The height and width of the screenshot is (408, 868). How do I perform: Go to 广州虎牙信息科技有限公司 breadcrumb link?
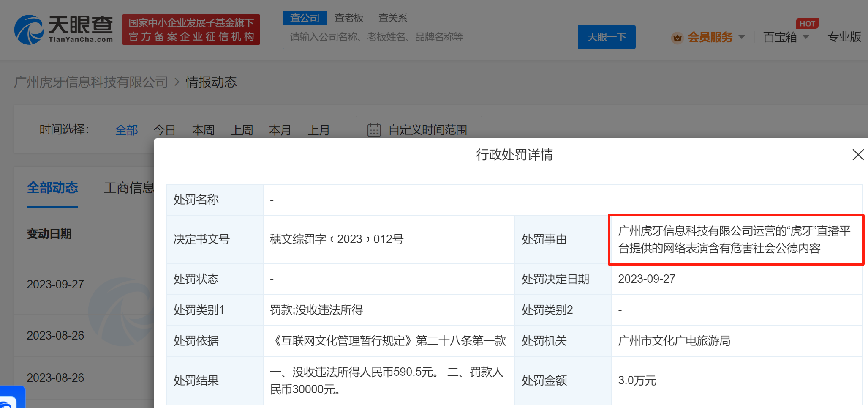coord(91,82)
